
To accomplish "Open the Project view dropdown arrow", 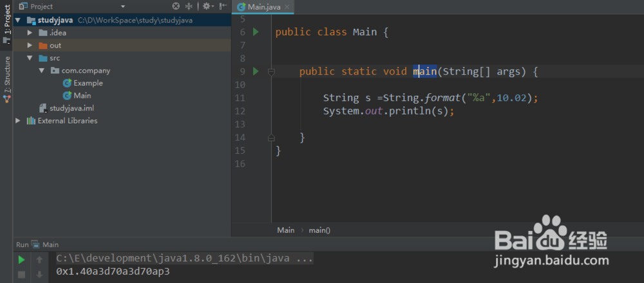I will click(123, 6).
